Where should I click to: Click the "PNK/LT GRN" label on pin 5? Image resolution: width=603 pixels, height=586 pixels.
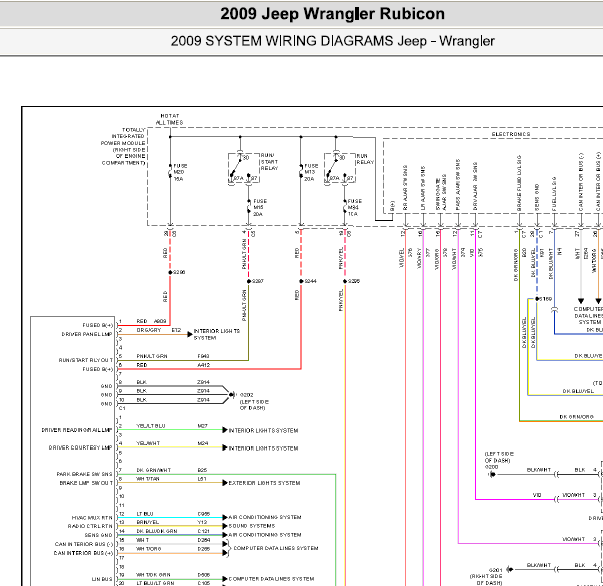click(152, 356)
